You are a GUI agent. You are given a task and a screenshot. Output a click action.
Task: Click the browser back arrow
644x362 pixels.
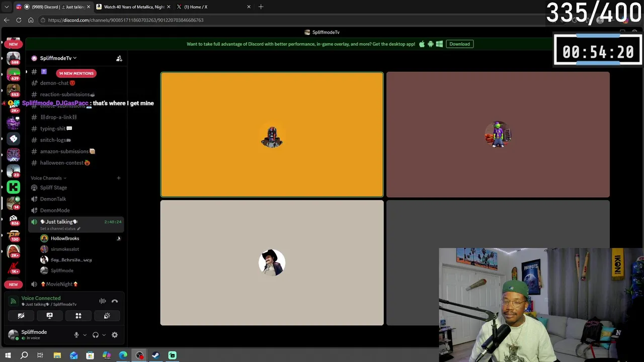7,20
